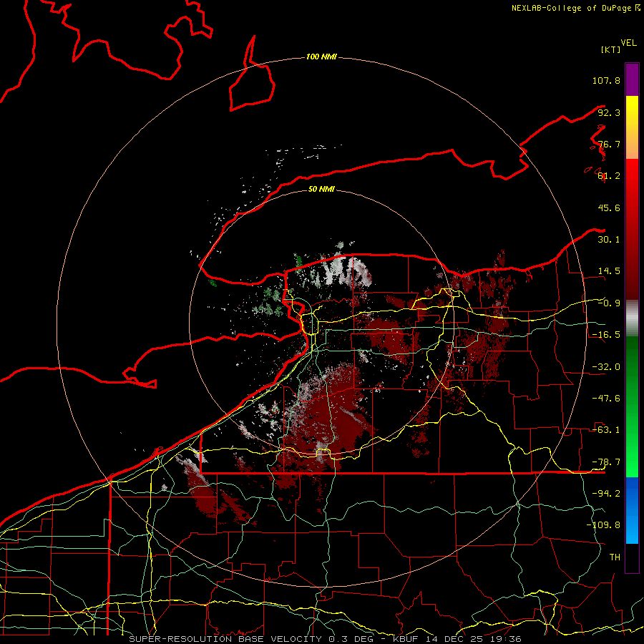Click the purple segment of the velocity color bar
Screen dimensions: 644x644
[632, 79]
